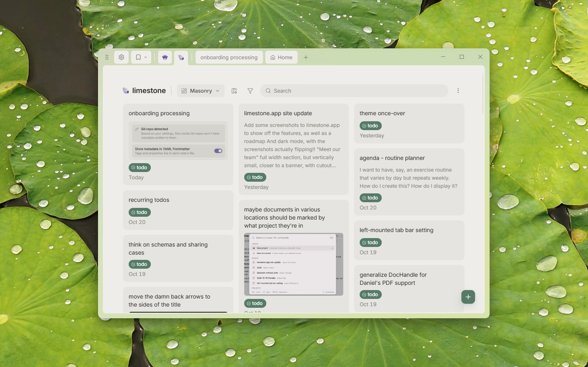Open 'generalize DocHandle for Daniel's PDF support' note
Image resolution: width=588 pixels, height=367 pixels.
pyautogui.click(x=393, y=279)
